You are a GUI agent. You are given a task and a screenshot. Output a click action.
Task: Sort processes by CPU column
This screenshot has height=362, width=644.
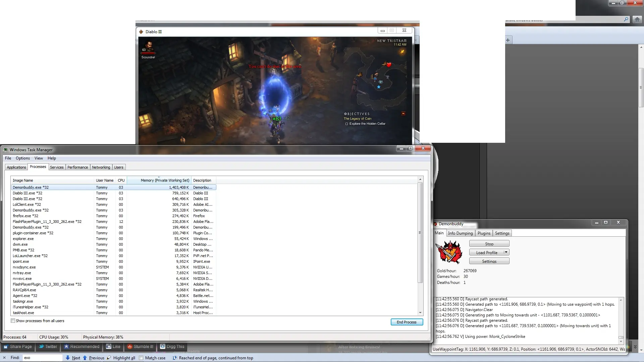(x=121, y=180)
